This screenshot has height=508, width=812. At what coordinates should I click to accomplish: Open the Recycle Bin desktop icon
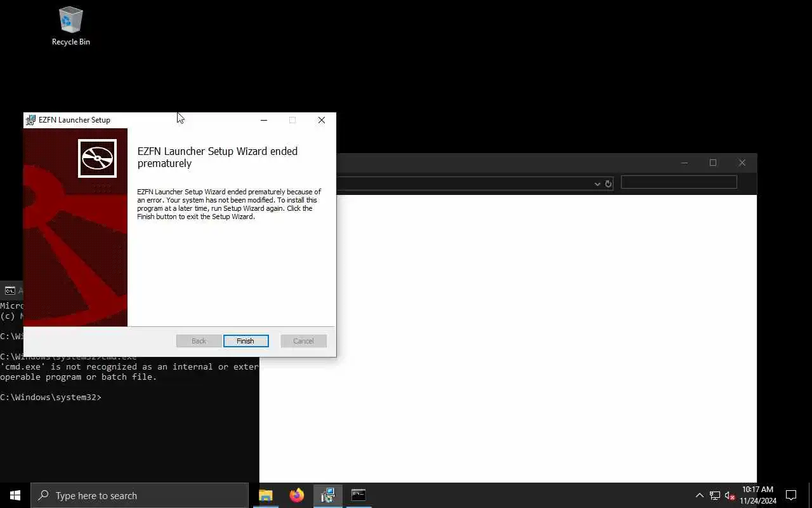70,26
